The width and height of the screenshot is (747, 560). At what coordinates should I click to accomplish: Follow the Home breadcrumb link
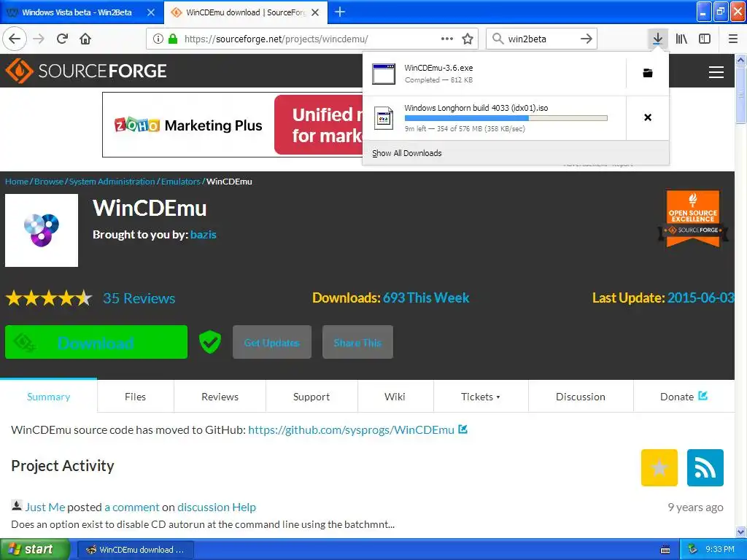point(17,182)
